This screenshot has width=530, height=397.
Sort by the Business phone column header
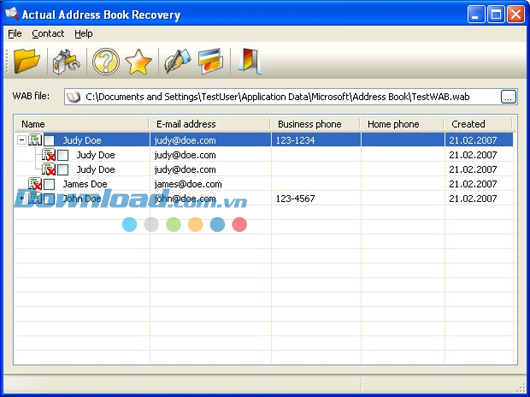click(x=315, y=124)
